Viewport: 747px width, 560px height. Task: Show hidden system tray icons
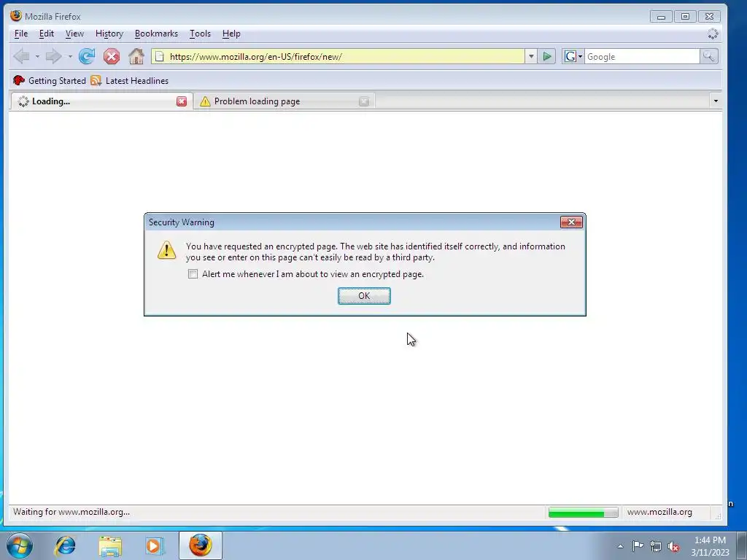point(620,545)
